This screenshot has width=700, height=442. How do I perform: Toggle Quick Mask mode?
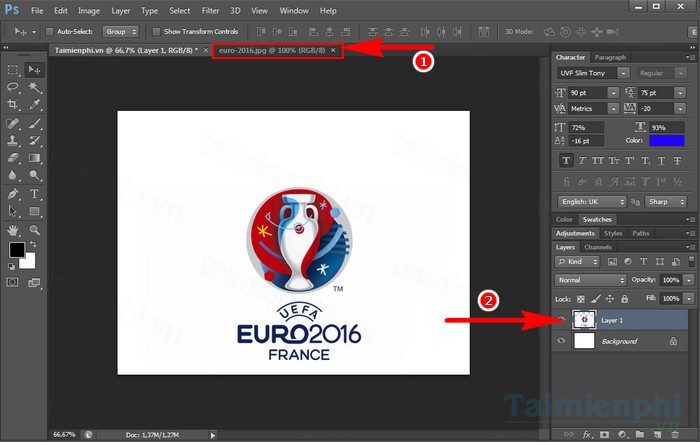point(12,282)
